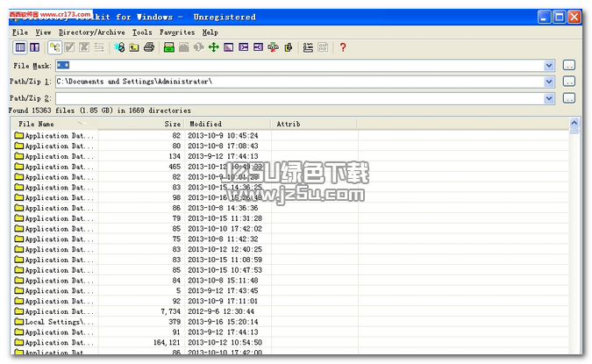The height and width of the screenshot is (364, 592).
Task: Expand the Path/Zip 1 dropdown list
Action: click(549, 82)
